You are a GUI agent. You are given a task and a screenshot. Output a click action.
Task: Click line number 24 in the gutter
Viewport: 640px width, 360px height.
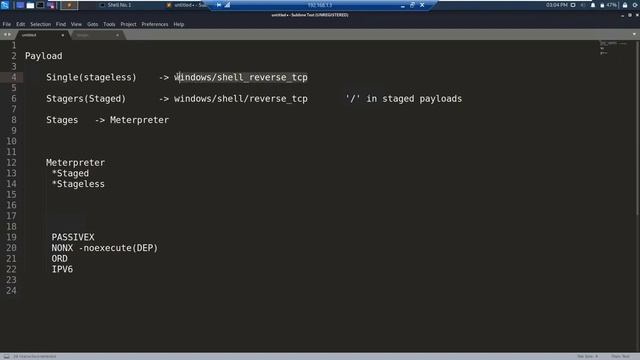[11, 291]
